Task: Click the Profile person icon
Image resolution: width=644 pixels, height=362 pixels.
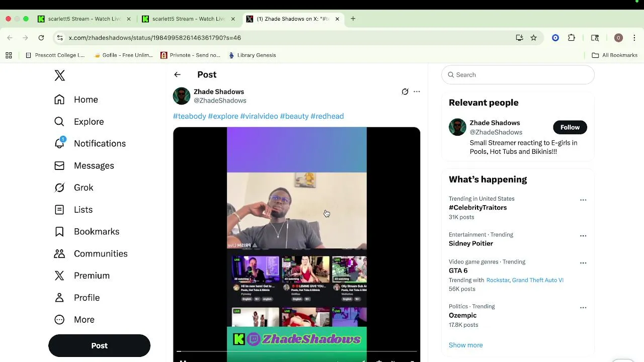Action: [x=59, y=298]
